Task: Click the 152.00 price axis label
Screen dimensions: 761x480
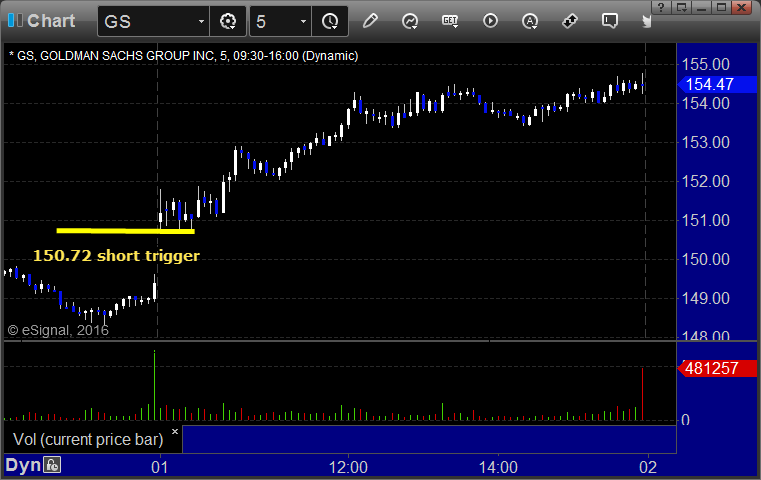Action: tap(705, 182)
